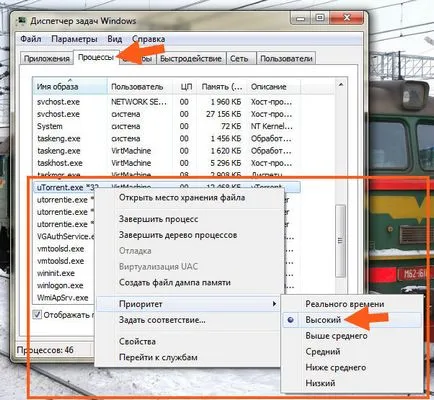Click the Task Manager title bar icon
434x400 pixels.
click(x=22, y=20)
